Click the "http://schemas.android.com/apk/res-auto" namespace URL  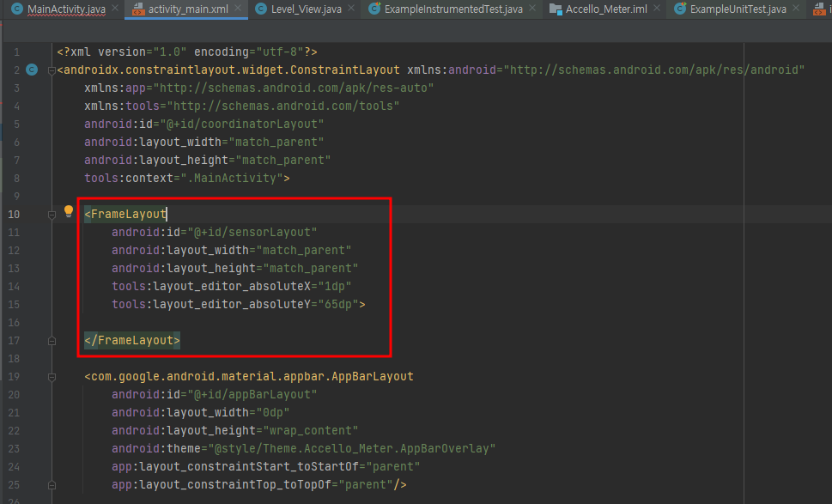pos(294,88)
